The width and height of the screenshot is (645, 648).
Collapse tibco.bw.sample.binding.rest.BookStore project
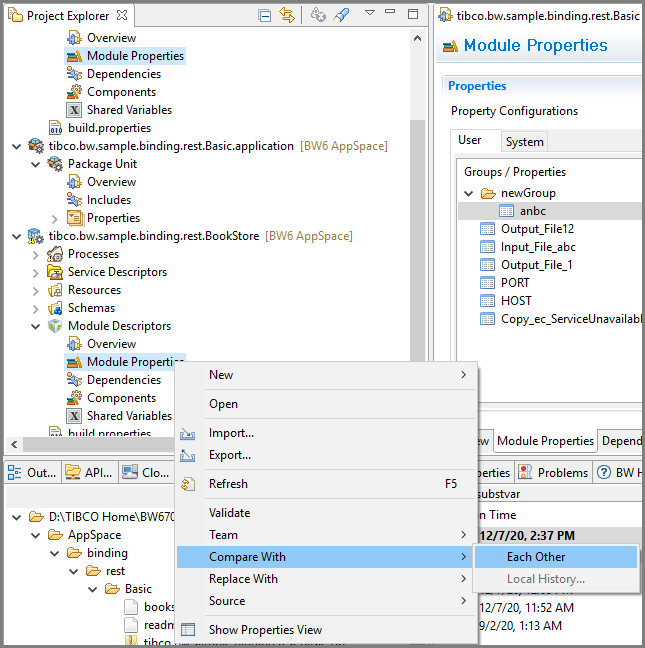(x=17, y=236)
